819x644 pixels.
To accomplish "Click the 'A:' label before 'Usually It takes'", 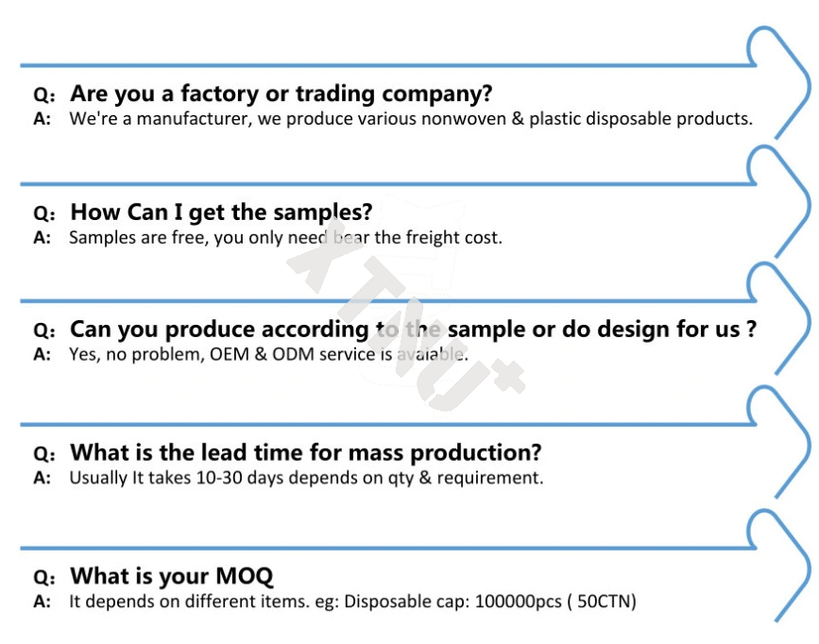I will (x=43, y=479).
